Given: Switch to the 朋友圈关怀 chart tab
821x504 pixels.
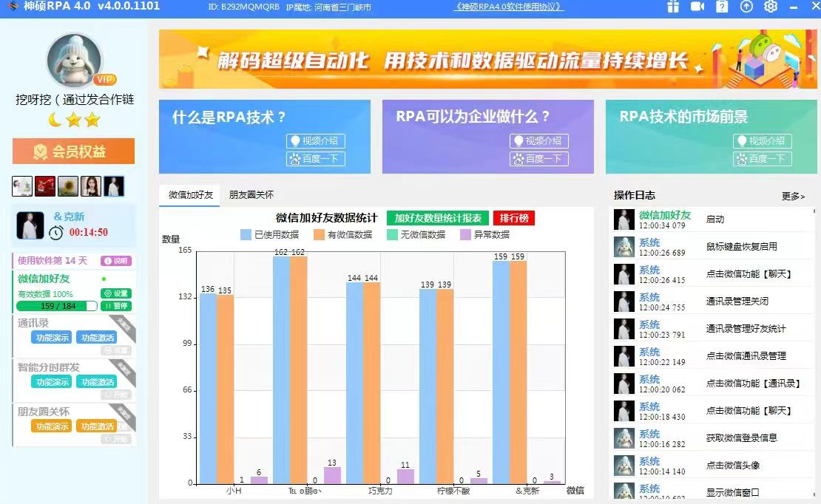Looking at the screenshot, I should point(251,194).
